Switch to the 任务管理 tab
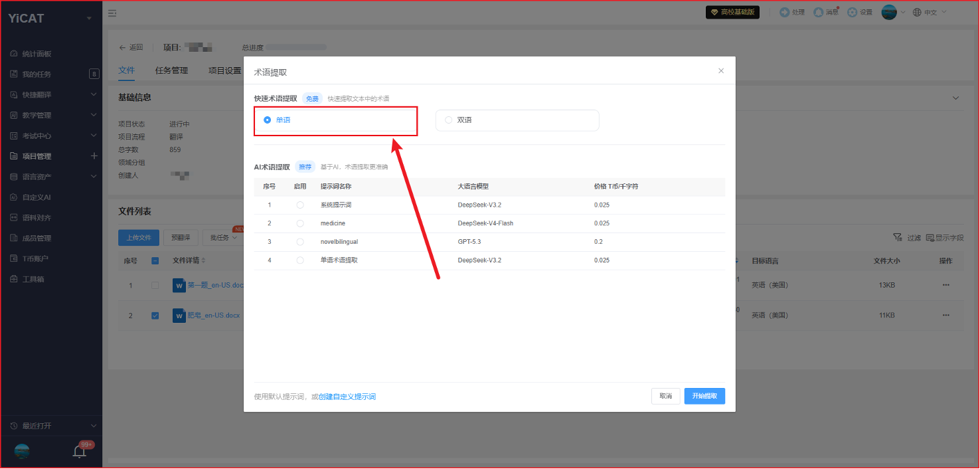 coord(171,70)
